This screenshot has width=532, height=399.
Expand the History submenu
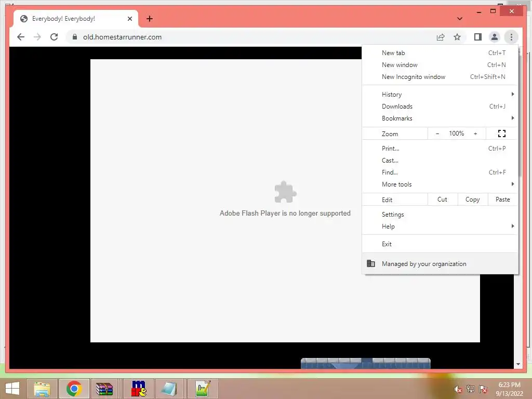[440, 95]
